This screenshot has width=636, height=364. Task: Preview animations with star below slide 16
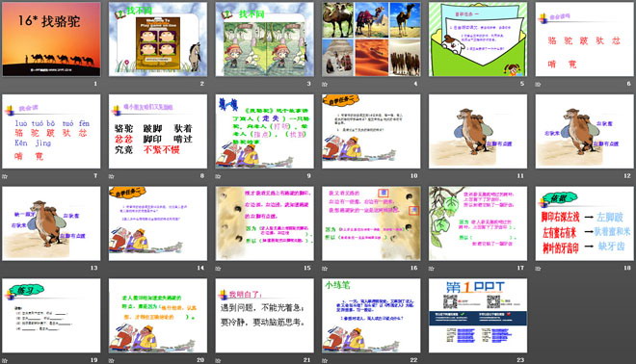pyautogui.click(x=325, y=269)
